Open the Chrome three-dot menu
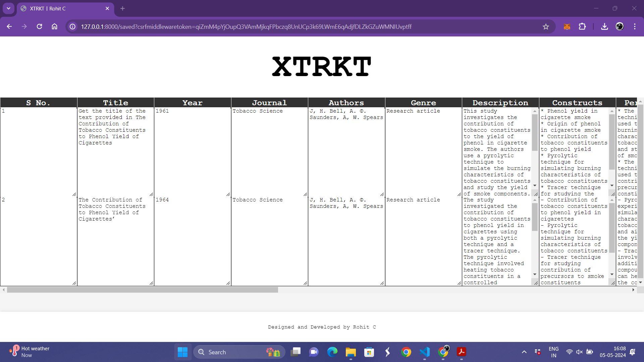Screen dimensions: 644x362 pyautogui.click(x=635, y=26)
